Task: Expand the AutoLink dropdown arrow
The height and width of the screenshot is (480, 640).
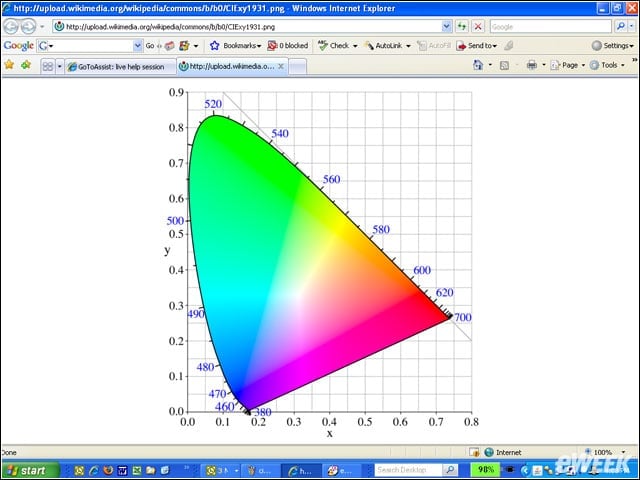Action: click(408, 46)
